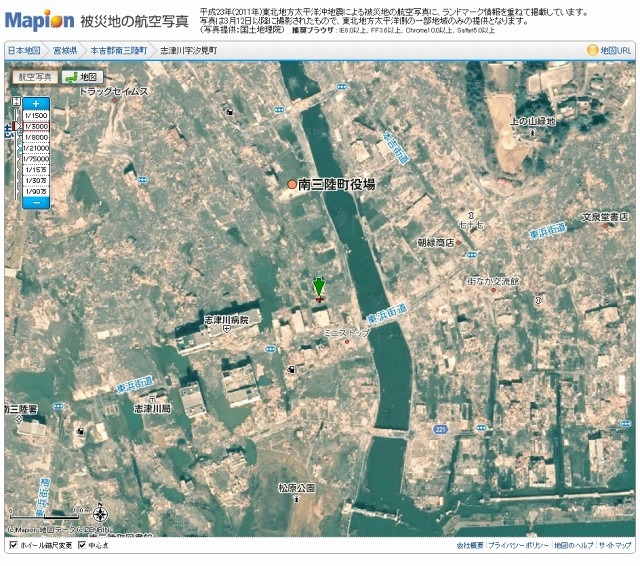Image resolution: width=640 pixels, height=566 pixels.
Task: Click the compass rose icon
Action: 100,513
